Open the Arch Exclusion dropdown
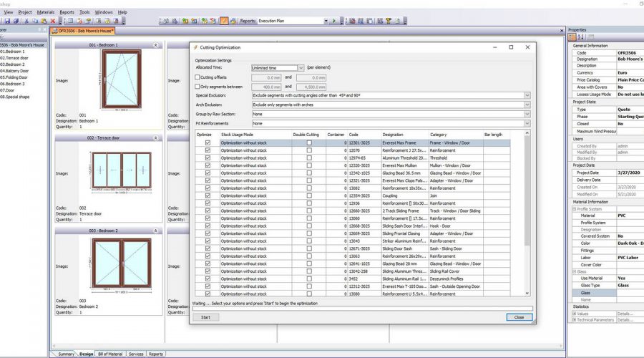This screenshot has height=358, width=644. point(527,105)
